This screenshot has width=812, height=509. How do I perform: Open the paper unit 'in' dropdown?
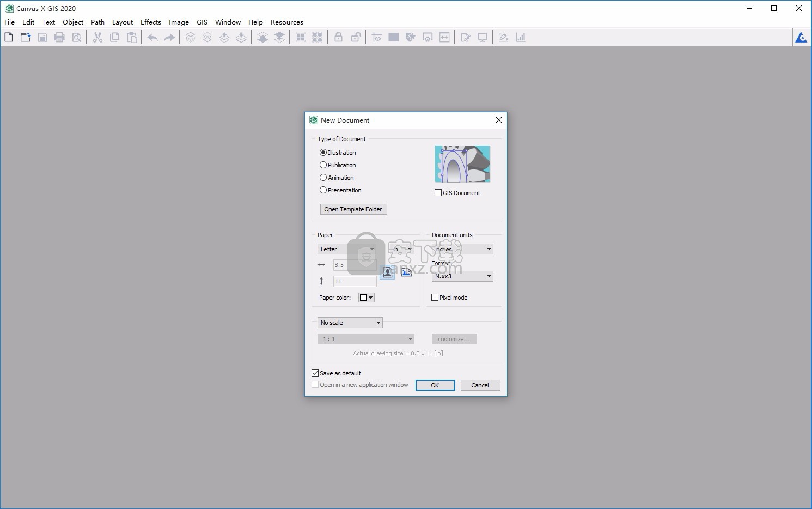401,249
